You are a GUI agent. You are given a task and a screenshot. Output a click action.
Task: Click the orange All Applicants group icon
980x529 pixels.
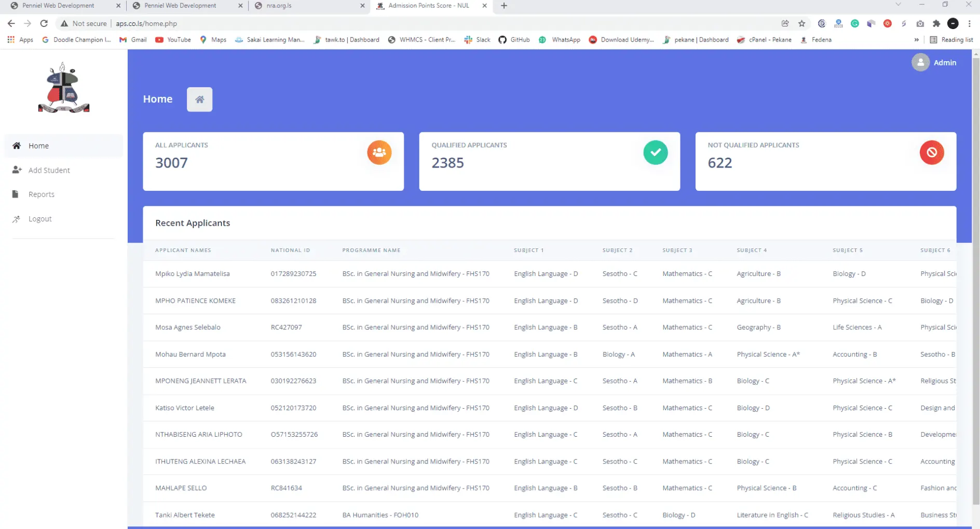tap(379, 152)
